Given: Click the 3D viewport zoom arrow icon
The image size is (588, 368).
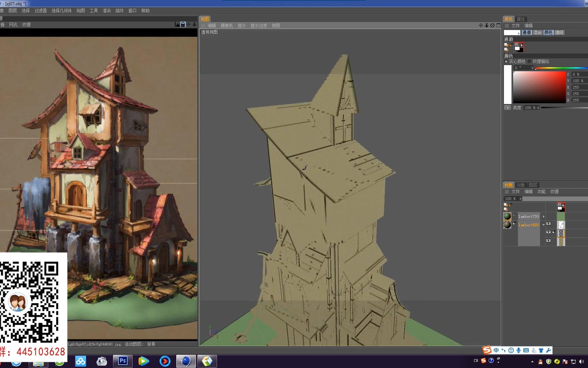Looking at the screenshot, I should pyautogui.click(x=487, y=25).
